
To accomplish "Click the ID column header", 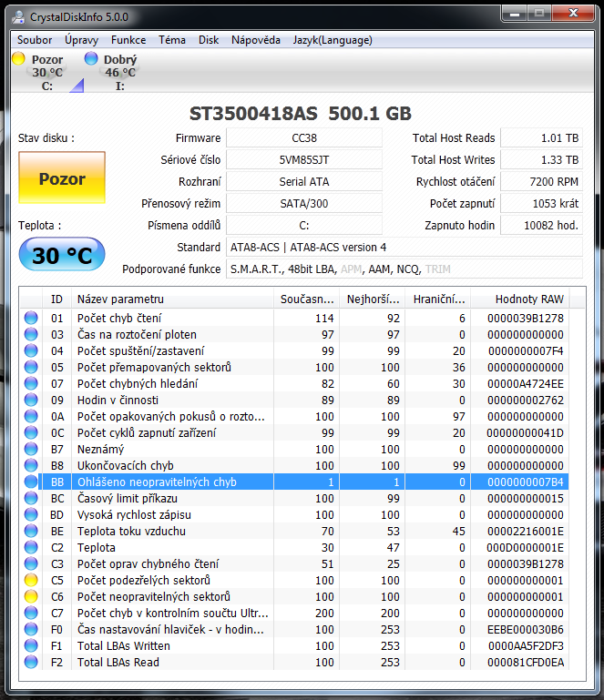I will pos(56,299).
